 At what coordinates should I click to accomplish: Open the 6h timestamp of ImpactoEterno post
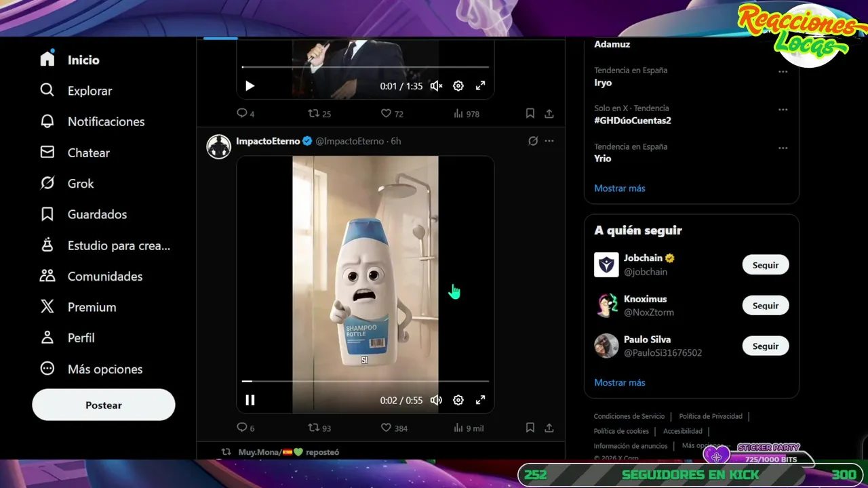(396, 141)
